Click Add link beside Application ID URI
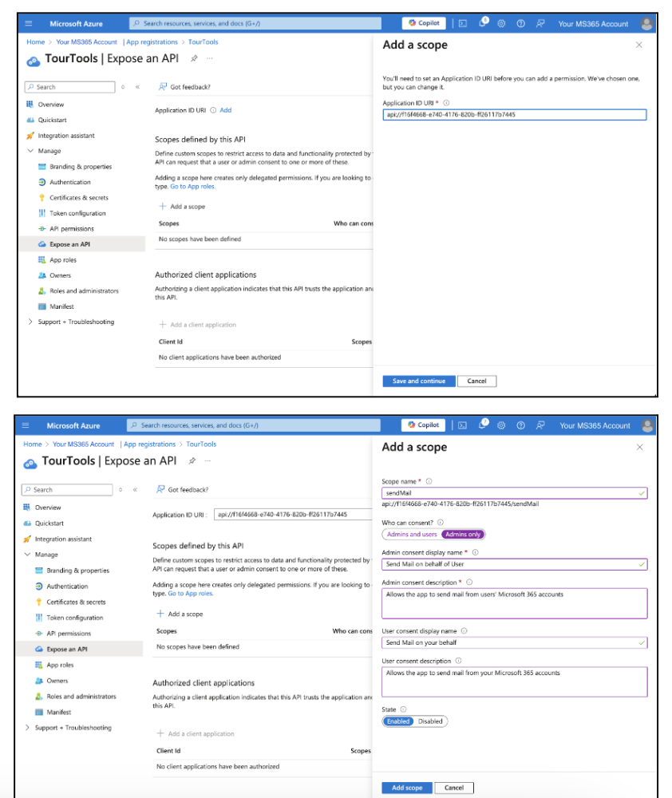This screenshot has width=672, height=798. [226, 110]
